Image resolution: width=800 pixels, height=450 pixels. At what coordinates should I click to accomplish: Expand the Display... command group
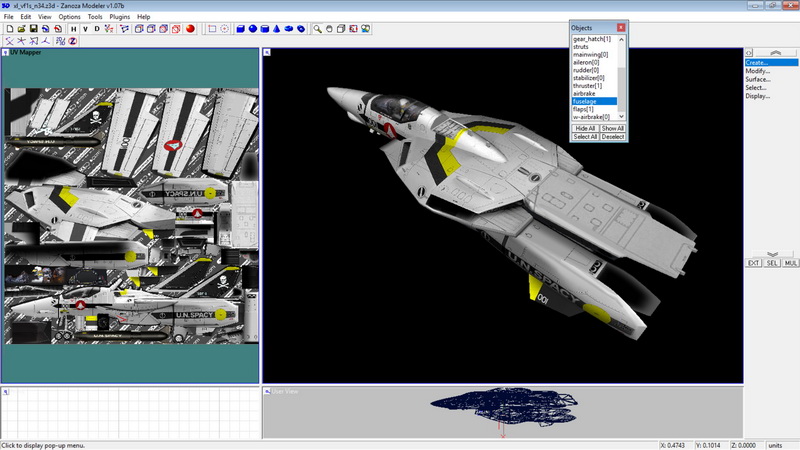point(771,96)
